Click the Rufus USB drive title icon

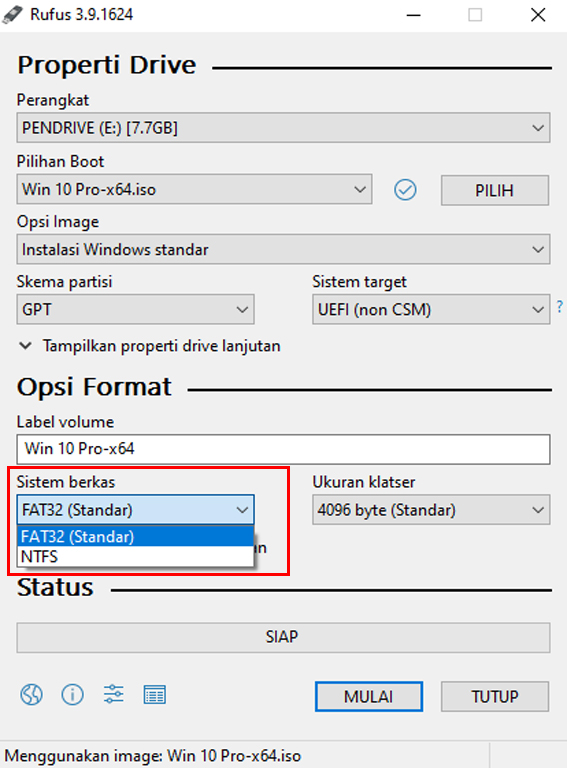(x=12, y=15)
